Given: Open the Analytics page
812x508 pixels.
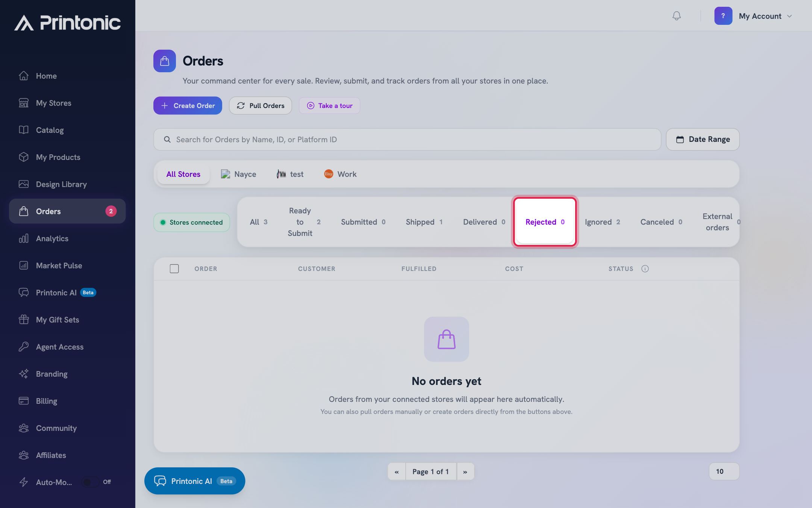Looking at the screenshot, I should [x=67, y=239].
